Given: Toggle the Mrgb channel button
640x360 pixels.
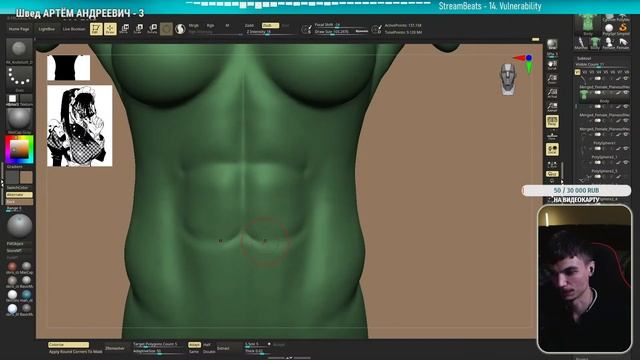Looking at the screenshot, I should [x=193, y=25].
